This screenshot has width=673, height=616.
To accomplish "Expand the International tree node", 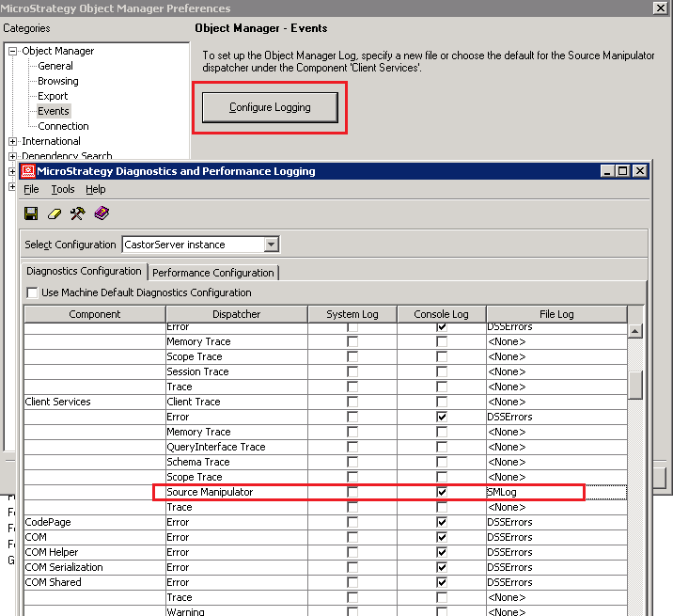I will coord(13,142).
